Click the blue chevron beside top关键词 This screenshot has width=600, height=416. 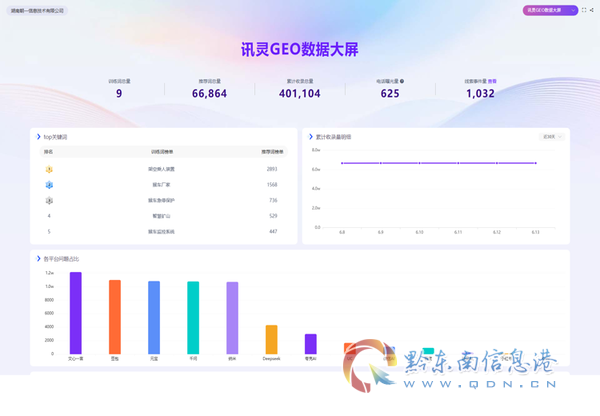[38, 137]
